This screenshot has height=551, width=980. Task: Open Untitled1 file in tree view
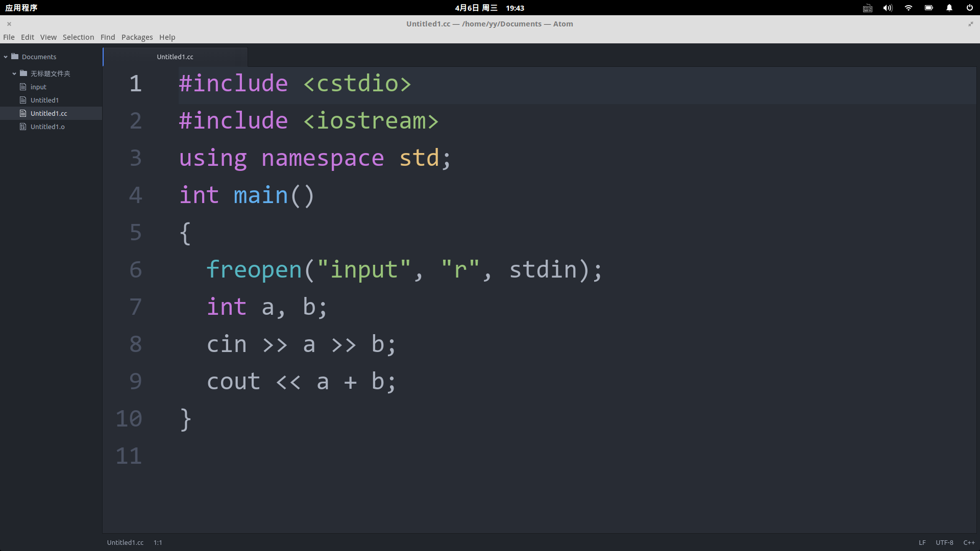click(44, 100)
